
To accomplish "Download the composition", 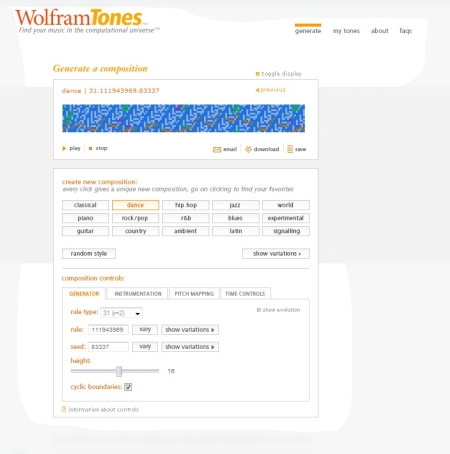I will tap(262, 149).
